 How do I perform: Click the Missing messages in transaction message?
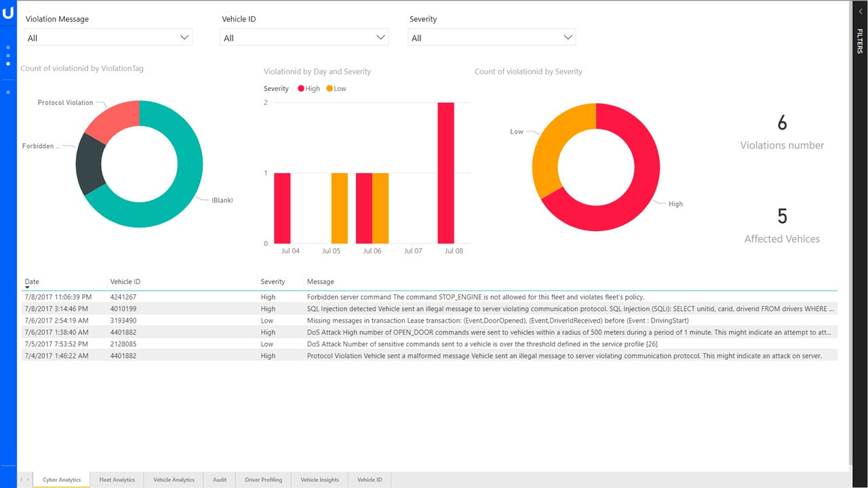pos(499,321)
